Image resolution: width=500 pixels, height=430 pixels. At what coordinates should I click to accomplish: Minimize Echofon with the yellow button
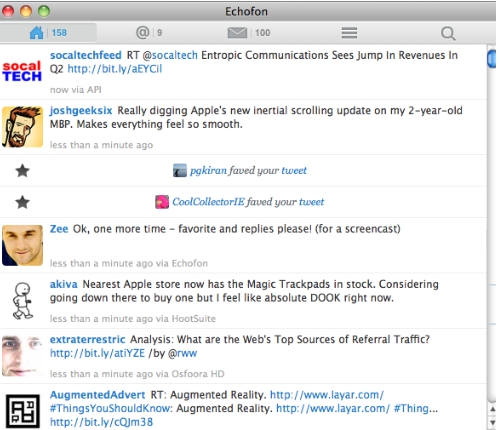[x=26, y=11]
